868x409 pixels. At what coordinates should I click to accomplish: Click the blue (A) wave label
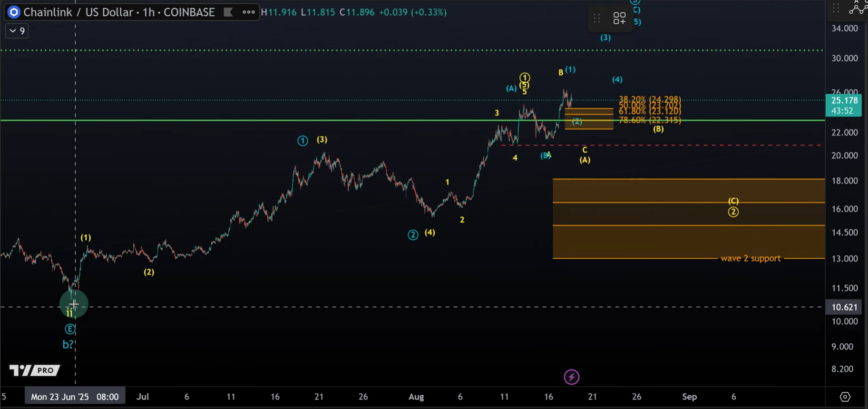[x=511, y=88]
